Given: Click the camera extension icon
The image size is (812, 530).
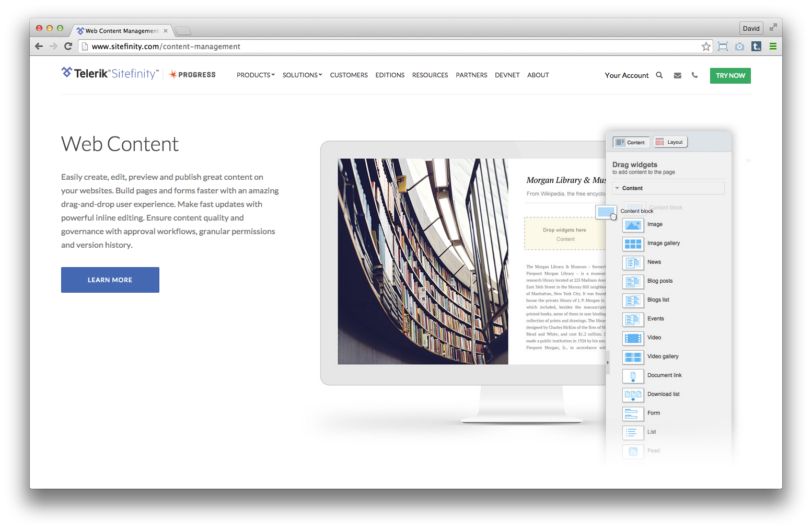Looking at the screenshot, I should (739, 47).
